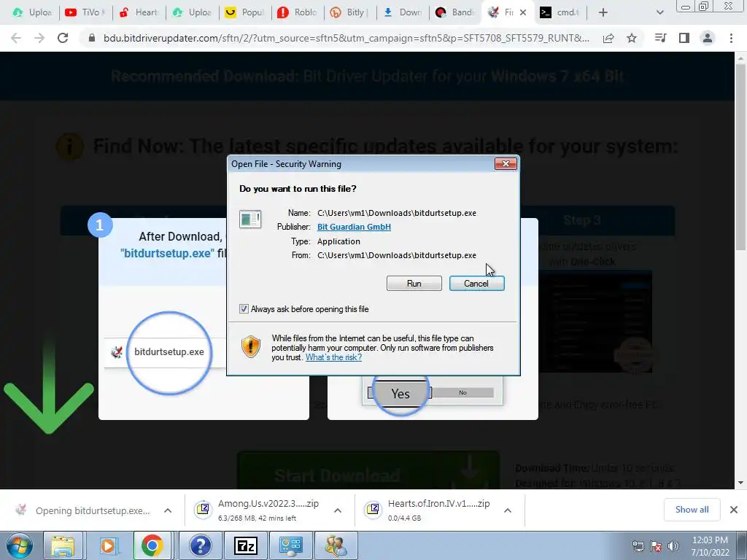Viewport: 747px width, 560px height.
Task: Close the downloads bar
Action: (x=734, y=510)
